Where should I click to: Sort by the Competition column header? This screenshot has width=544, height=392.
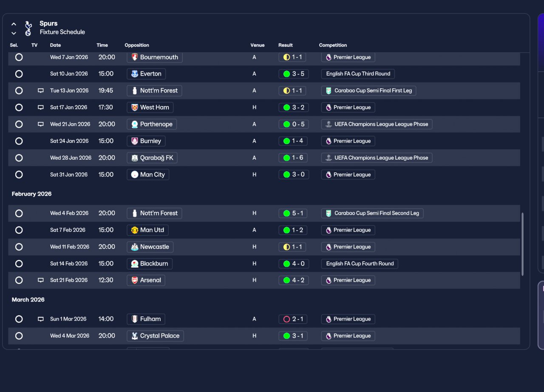click(x=333, y=45)
